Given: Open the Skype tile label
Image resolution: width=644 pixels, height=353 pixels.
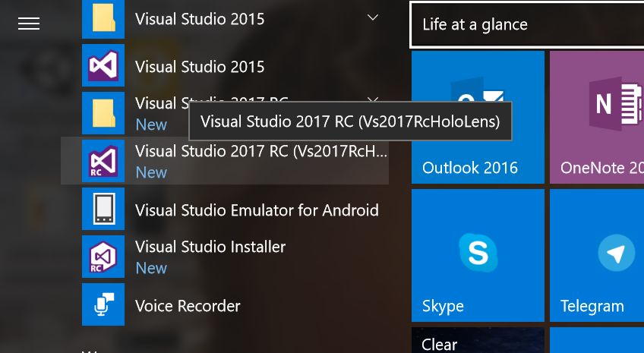Looking at the screenshot, I should [443, 307].
